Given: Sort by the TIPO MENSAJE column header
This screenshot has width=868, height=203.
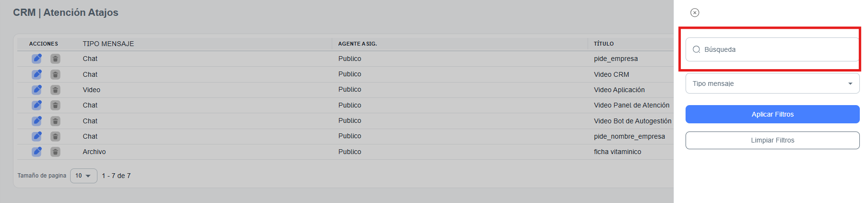Looking at the screenshot, I should click(108, 44).
